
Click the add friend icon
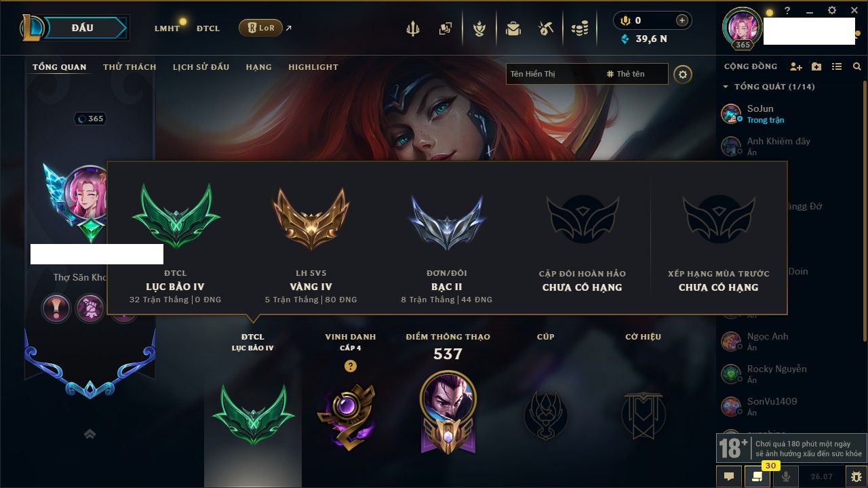[796, 66]
